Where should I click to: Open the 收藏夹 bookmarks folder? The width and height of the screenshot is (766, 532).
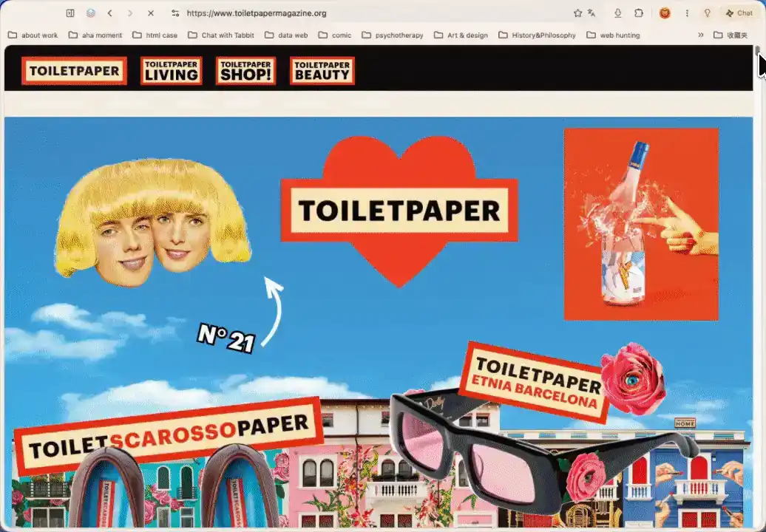click(x=731, y=35)
